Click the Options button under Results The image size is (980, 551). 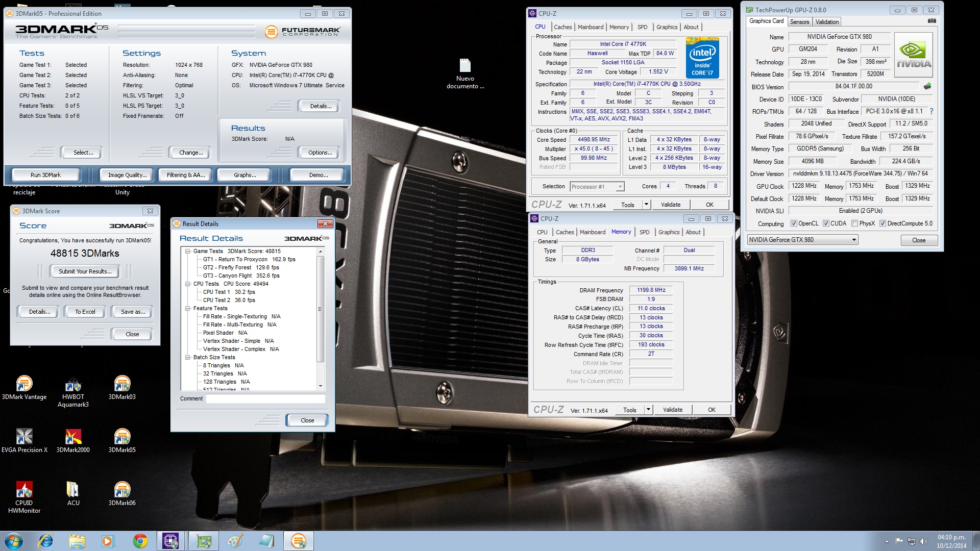click(320, 153)
